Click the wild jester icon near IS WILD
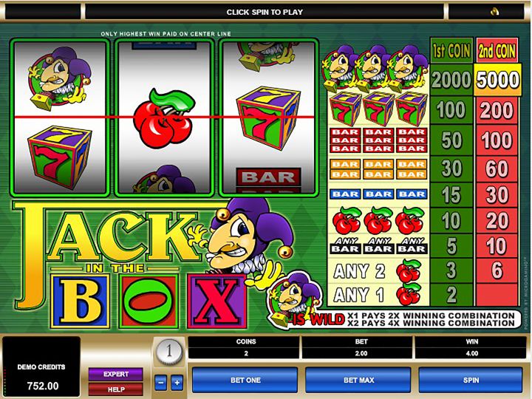 pos(293,299)
